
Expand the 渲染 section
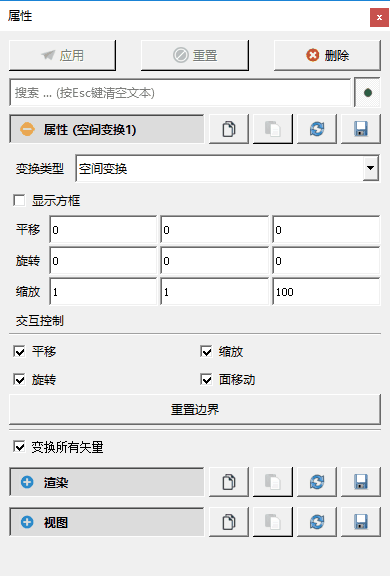(106, 482)
